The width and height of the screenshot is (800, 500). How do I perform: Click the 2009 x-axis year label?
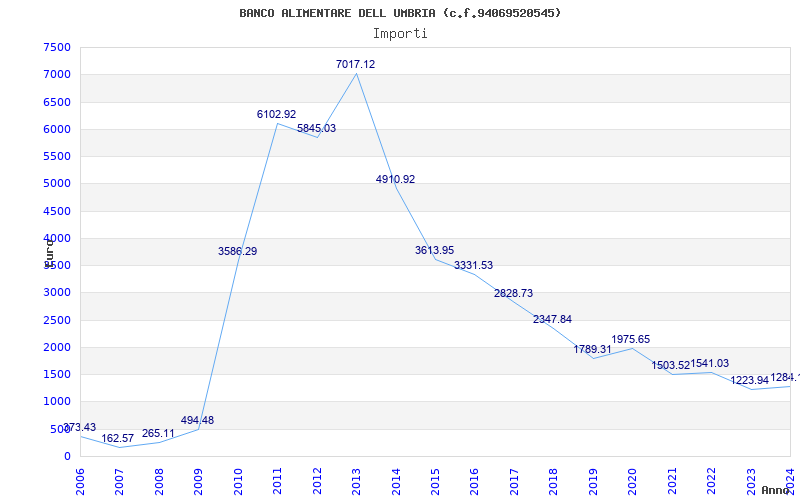(198, 482)
